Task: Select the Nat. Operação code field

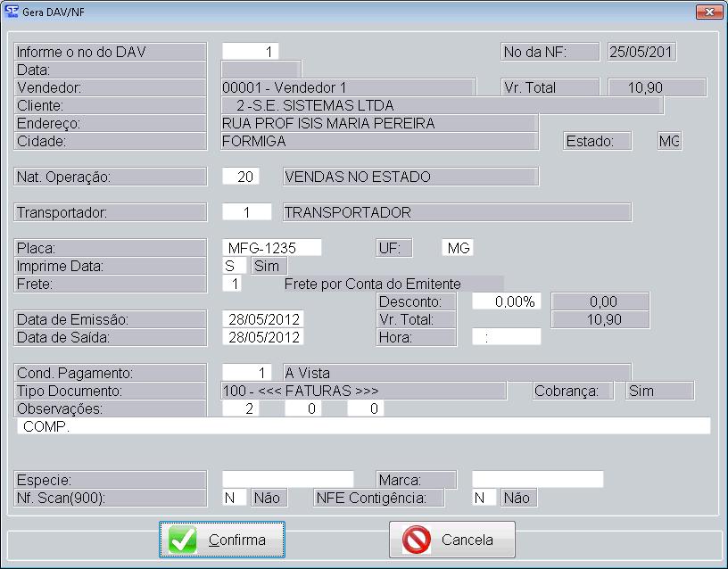Action: point(241,177)
